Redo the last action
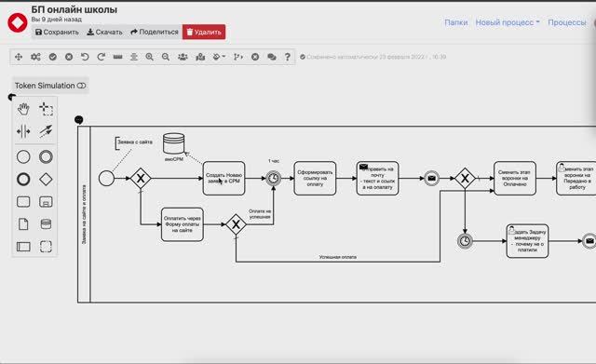This screenshot has width=596, height=364. [x=102, y=57]
